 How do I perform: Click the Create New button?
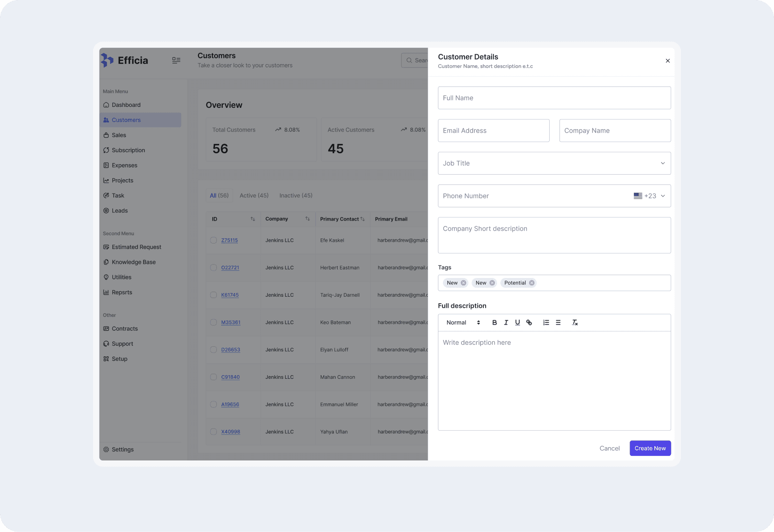pyautogui.click(x=650, y=448)
